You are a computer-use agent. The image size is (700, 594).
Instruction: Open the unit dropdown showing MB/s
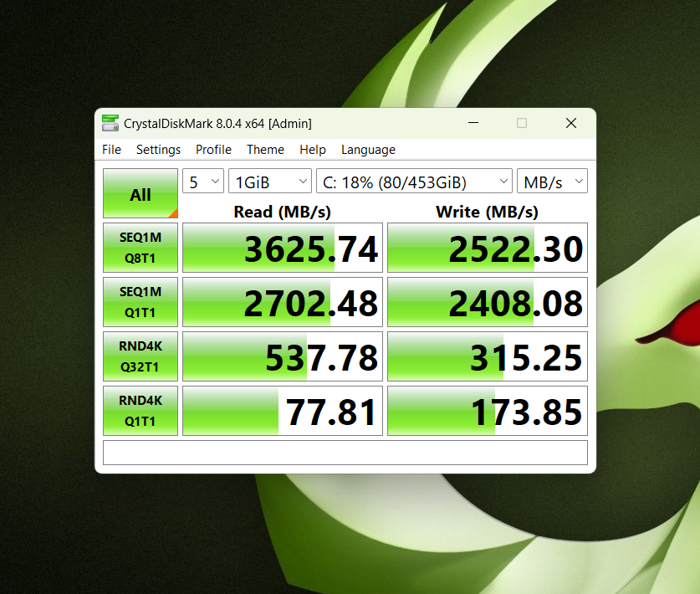coord(552,181)
